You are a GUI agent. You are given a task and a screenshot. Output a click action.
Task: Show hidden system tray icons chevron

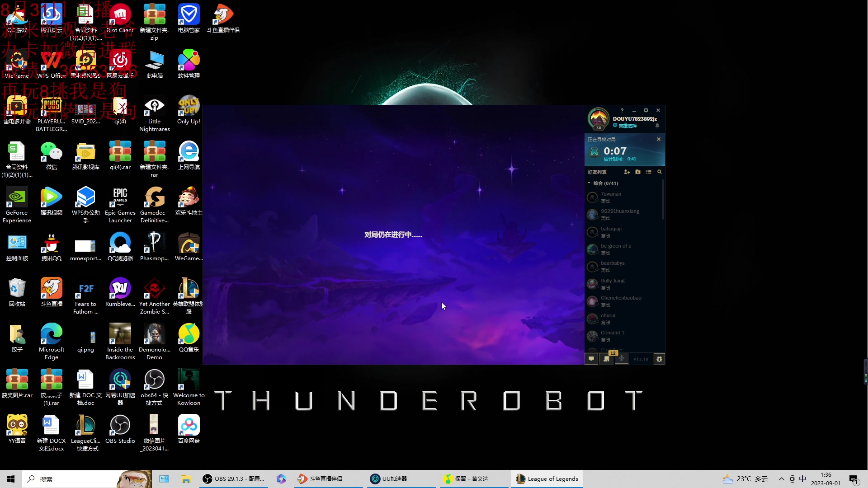click(x=781, y=479)
